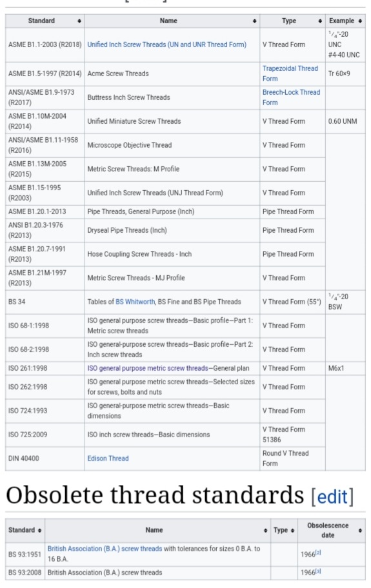This screenshot has height=588, width=371.
Task: Select the Acme Screw Threads cell
Action: (172, 74)
